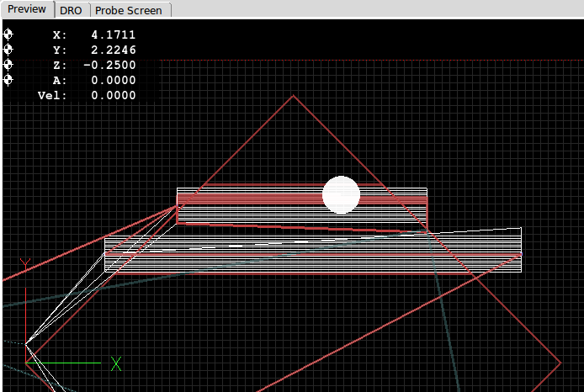Click the axis origin corner point
This screenshot has width=584, height=392.
(26, 363)
